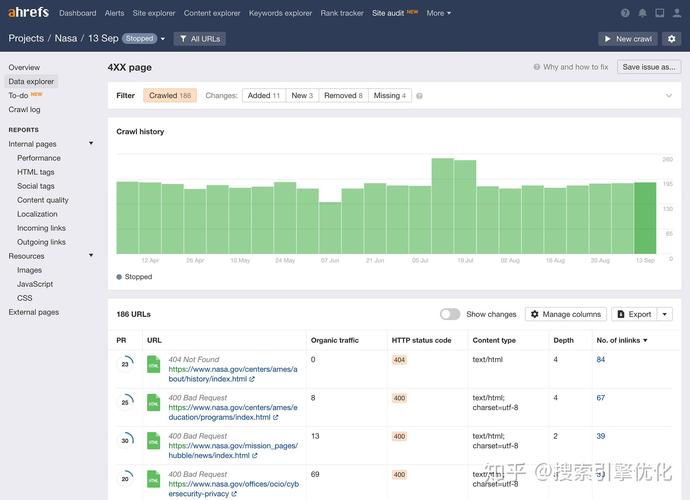Collapse the Internal pages section arrow
Image resolution: width=690 pixels, height=500 pixels.
(x=91, y=143)
